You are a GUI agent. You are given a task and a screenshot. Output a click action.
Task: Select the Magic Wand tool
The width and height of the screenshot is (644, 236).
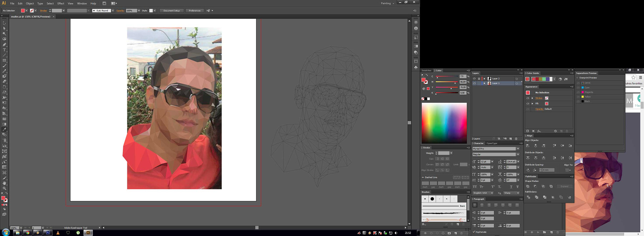point(4,34)
